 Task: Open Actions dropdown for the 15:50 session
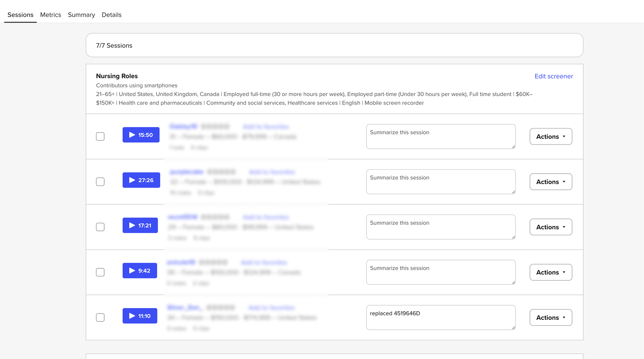point(550,136)
